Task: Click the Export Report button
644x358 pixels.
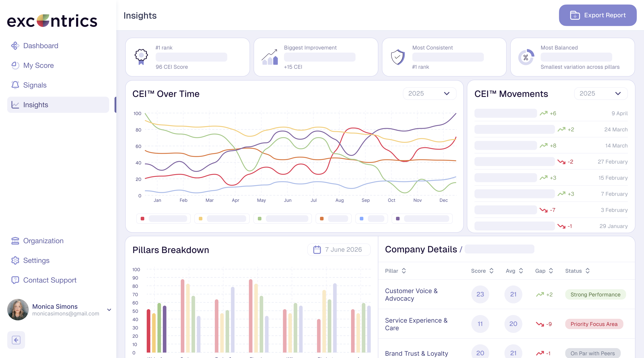Action: click(597, 15)
